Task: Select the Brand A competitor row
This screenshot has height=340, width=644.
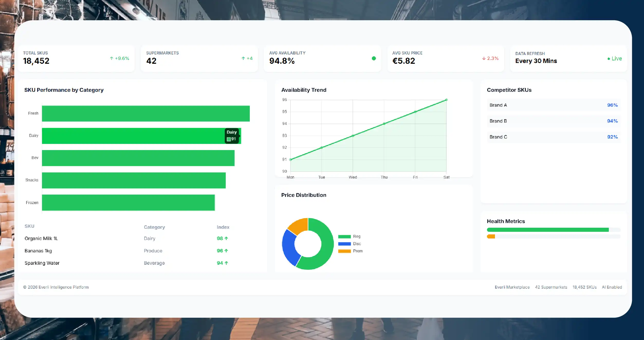Action: [x=554, y=105]
